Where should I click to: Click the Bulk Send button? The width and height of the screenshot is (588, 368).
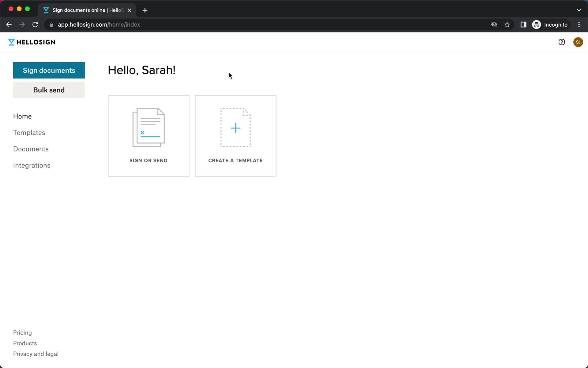tap(49, 90)
